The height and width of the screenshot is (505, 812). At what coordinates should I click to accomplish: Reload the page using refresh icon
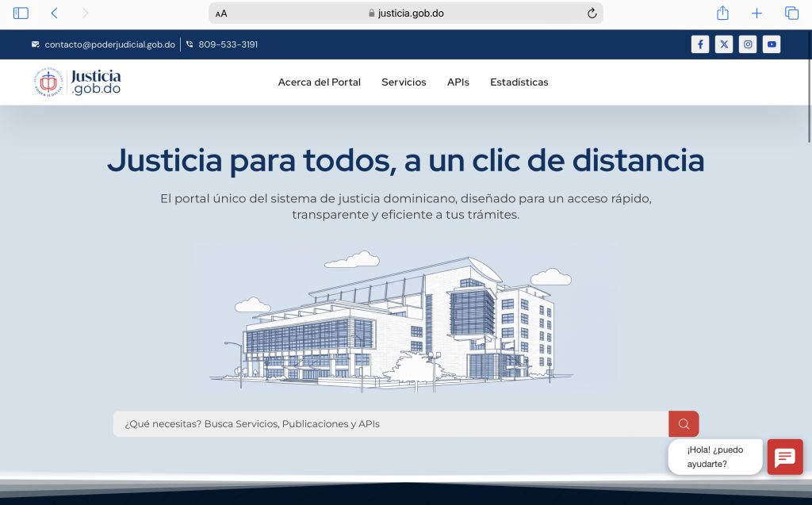592,13
